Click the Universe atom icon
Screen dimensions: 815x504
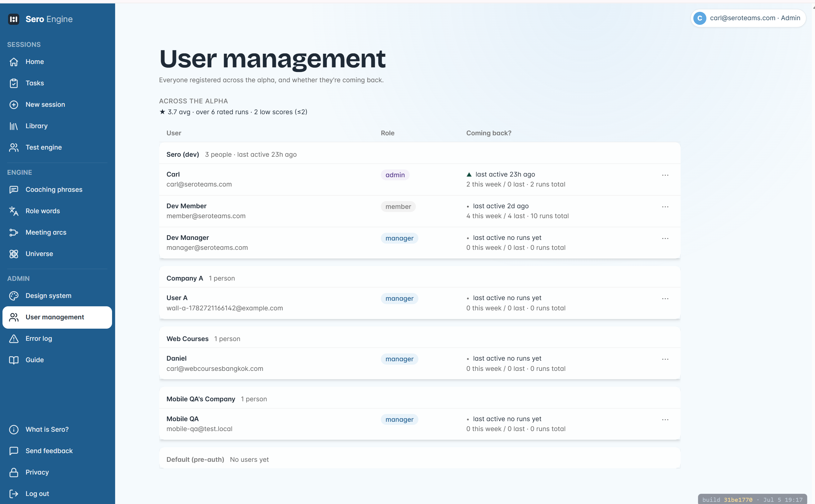coord(14,254)
